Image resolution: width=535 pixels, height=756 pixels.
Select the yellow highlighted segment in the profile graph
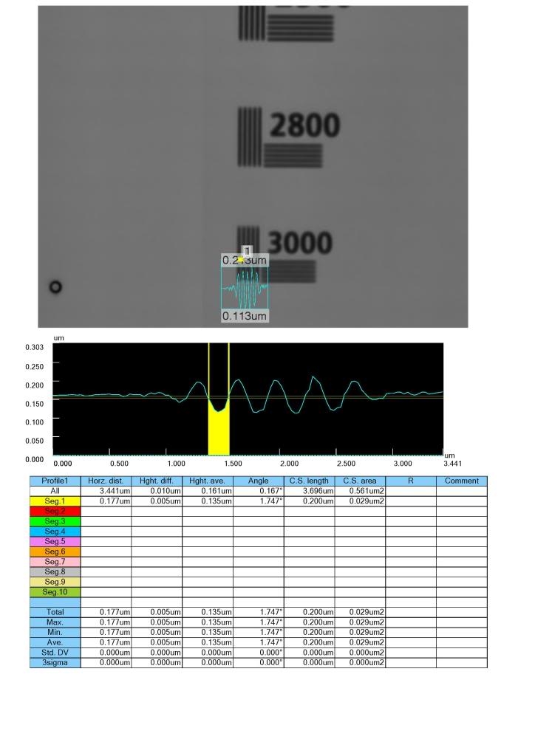pyautogui.click(x=219, y=432)
